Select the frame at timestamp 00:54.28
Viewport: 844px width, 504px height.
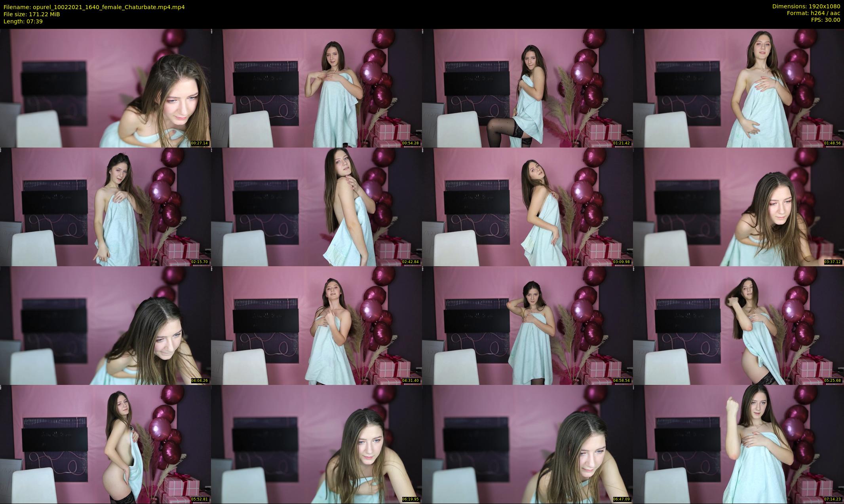316,88
